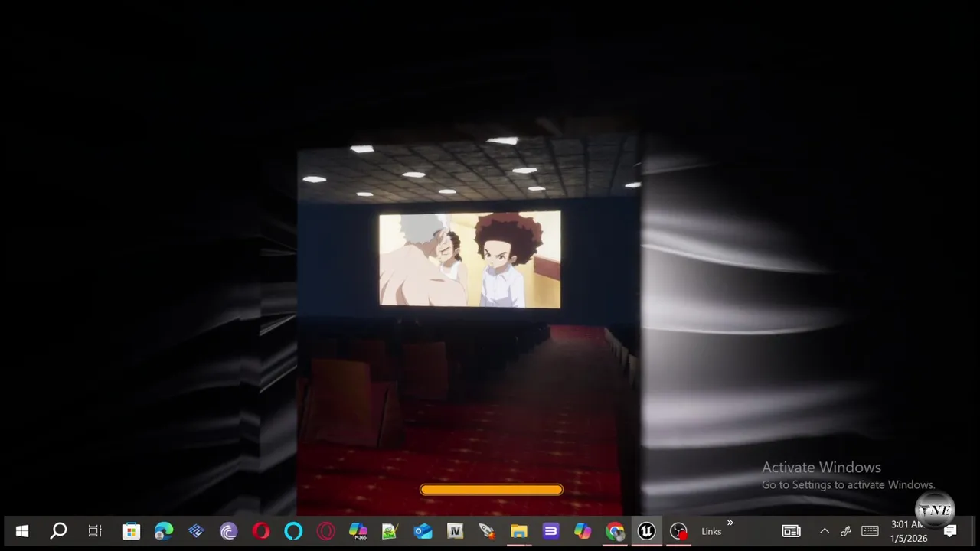This screenshot has width=980, height=551.
Task: Open the red Opera browser icon
Action: (x=261, y=531)
